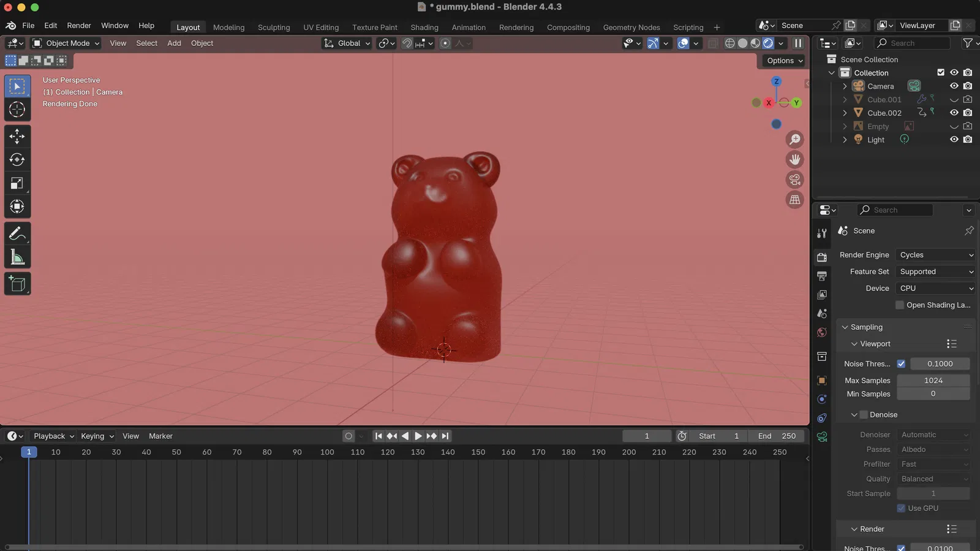The image size is (980, 551).
Task: Pick the Add Cube tool
Action: 17,284
